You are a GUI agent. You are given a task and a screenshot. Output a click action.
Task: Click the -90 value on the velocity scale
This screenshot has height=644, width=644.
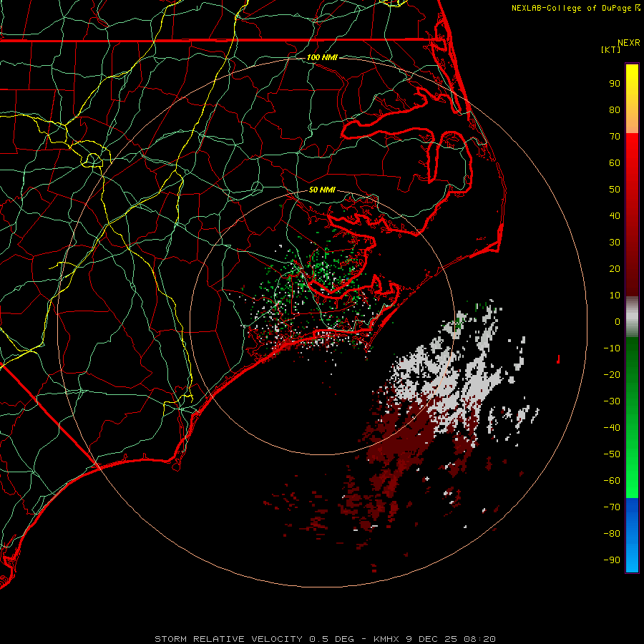point(612,560)
